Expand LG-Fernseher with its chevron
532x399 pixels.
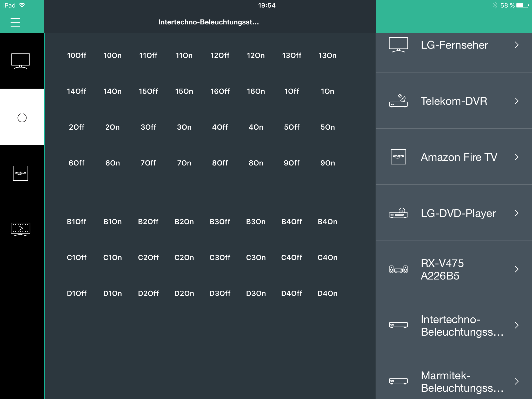[x=516, y=45]
